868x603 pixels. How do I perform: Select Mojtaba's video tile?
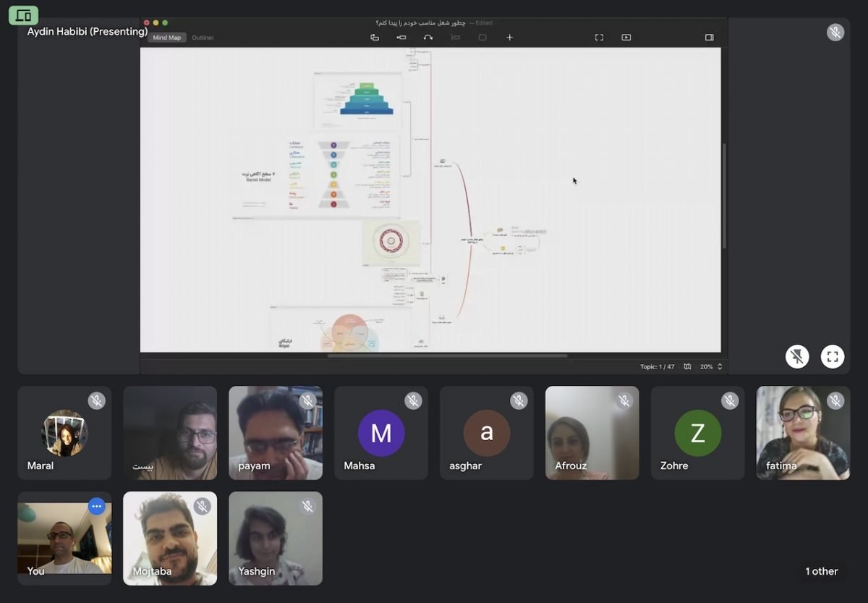170,539
